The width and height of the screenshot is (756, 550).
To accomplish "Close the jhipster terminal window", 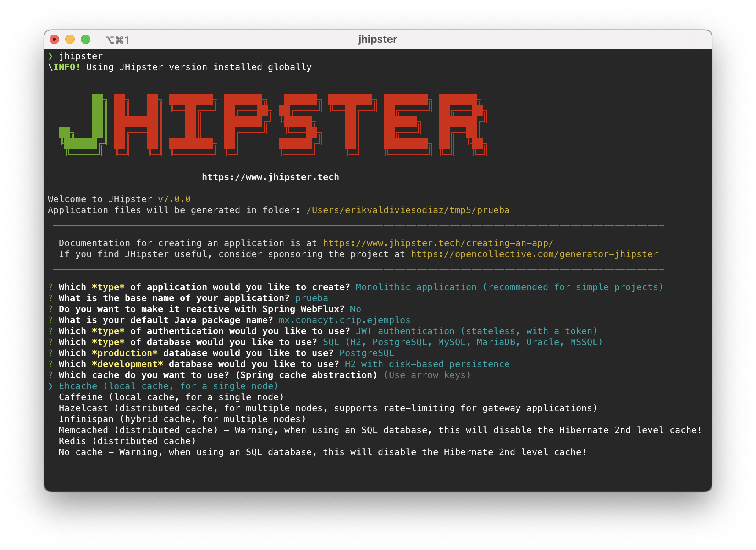I will pyautogui.click(x=54, y=39).
